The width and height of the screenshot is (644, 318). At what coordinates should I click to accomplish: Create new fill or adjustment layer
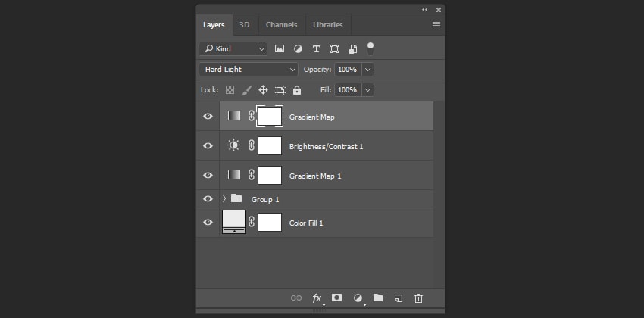pos(358,298)
